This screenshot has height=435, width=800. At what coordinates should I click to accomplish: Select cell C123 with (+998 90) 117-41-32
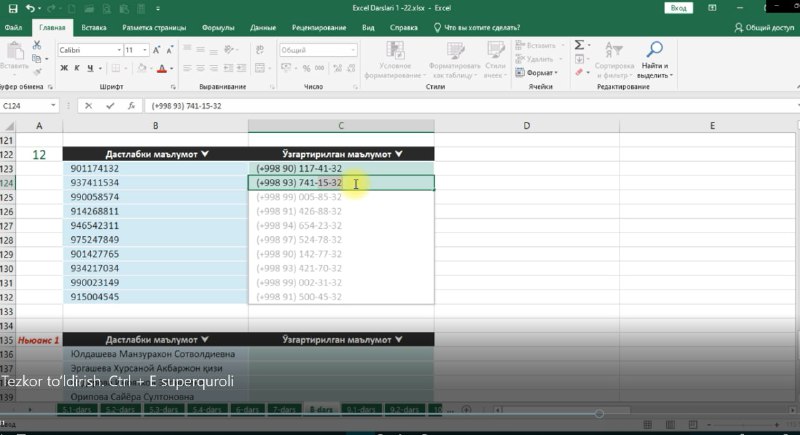coord(341,168)
